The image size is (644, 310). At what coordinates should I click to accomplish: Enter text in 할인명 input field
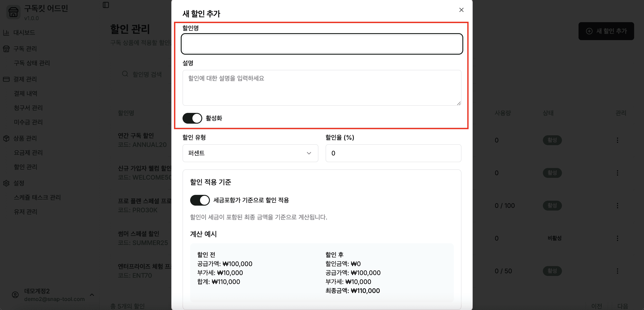(x=322, y=43)
